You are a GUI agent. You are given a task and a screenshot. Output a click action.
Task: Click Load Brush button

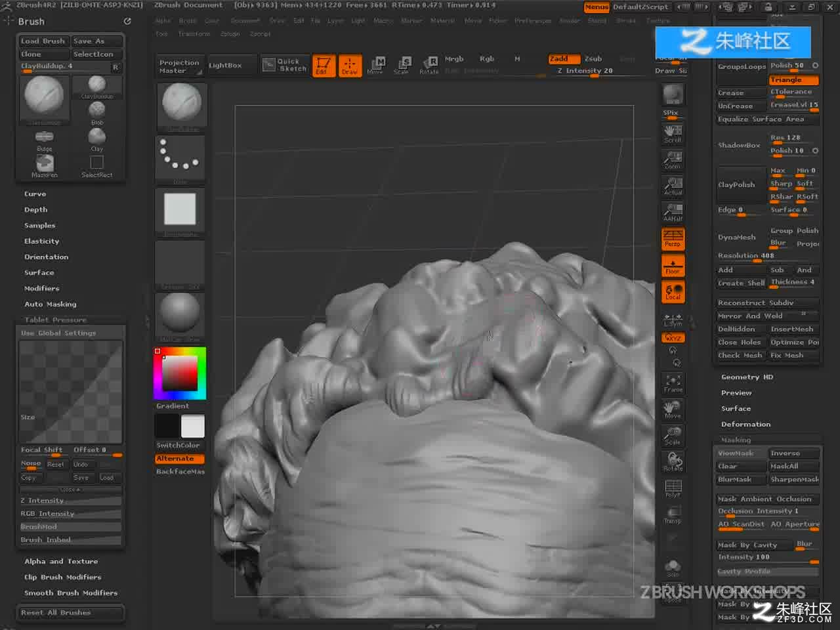pyautogui.click(x=43, y=41)
